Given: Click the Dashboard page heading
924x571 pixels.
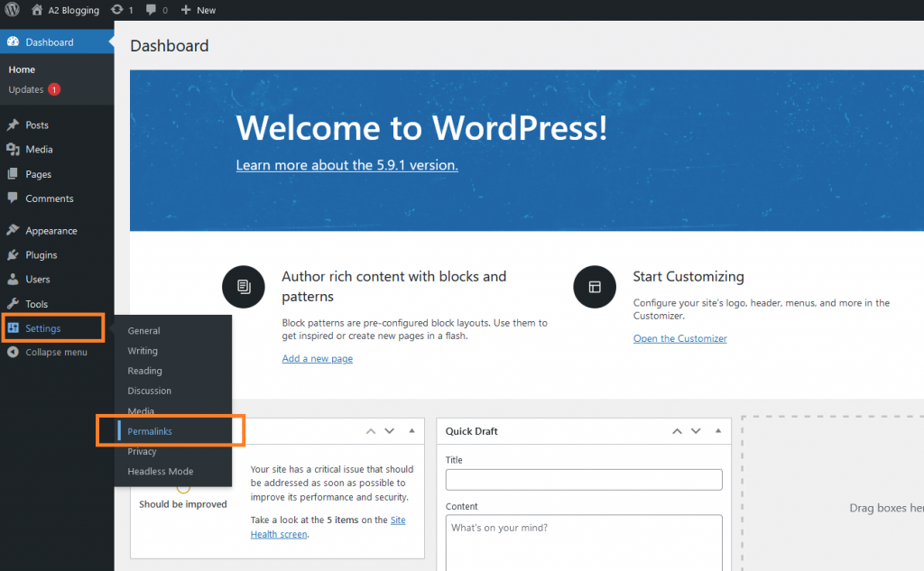Looking at the screenshot, I should (170, 45).
